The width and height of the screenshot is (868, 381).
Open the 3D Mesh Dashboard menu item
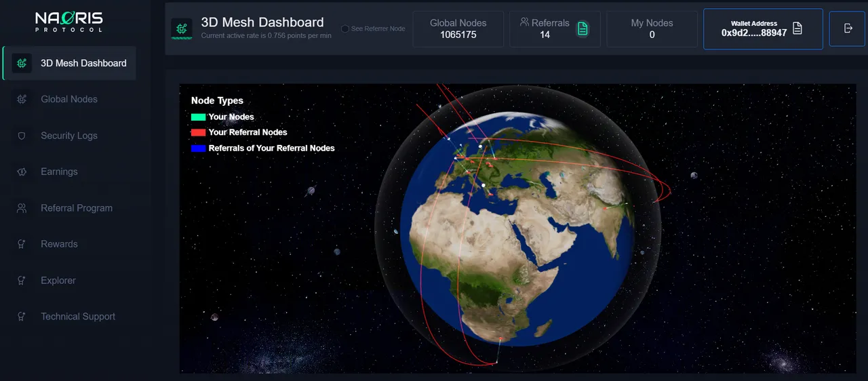click(x=69, y=63)
